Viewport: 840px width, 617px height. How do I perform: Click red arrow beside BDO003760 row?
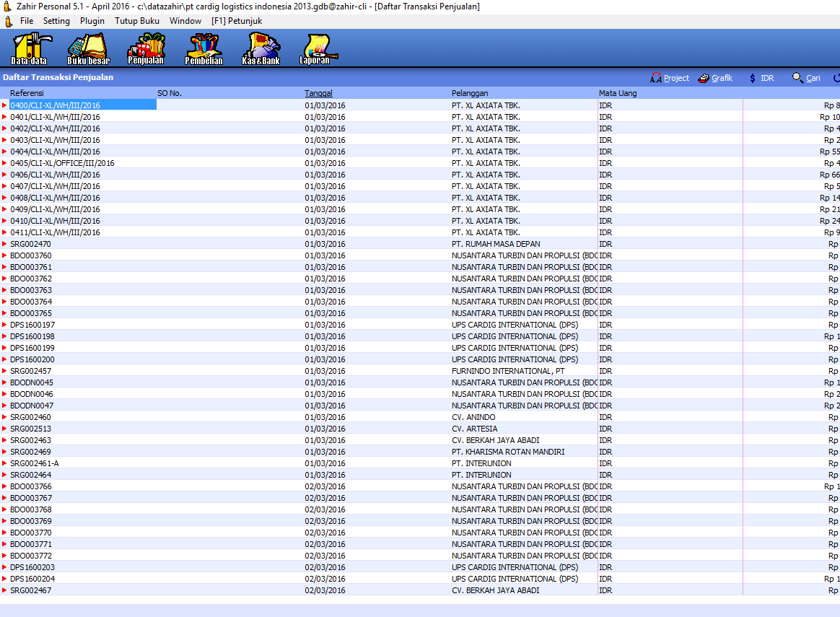point(4,255)
